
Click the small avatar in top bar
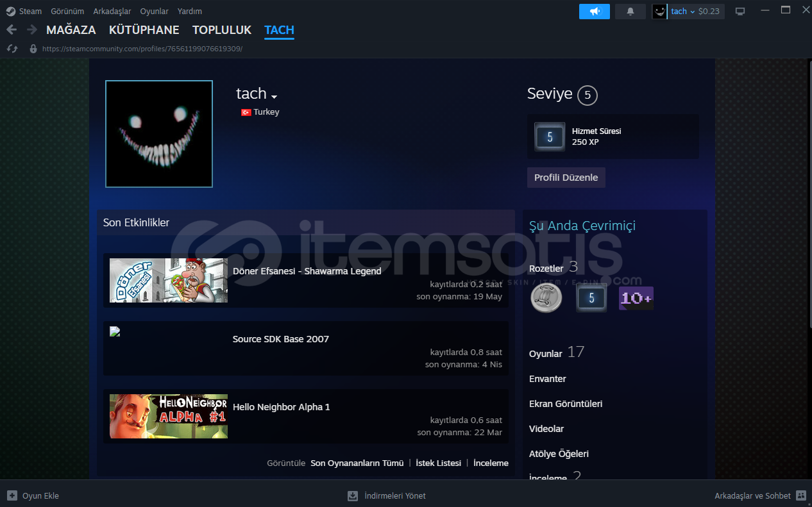(659, 12)
